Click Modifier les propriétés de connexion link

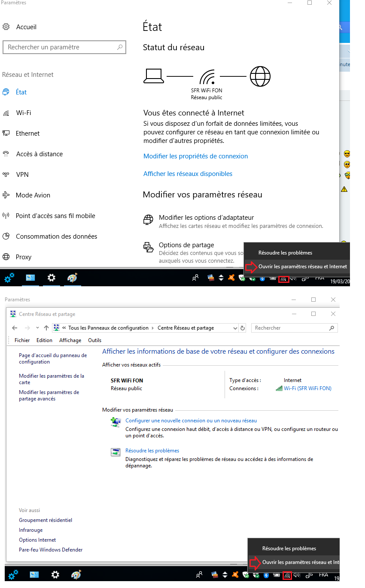coord(195,156)
